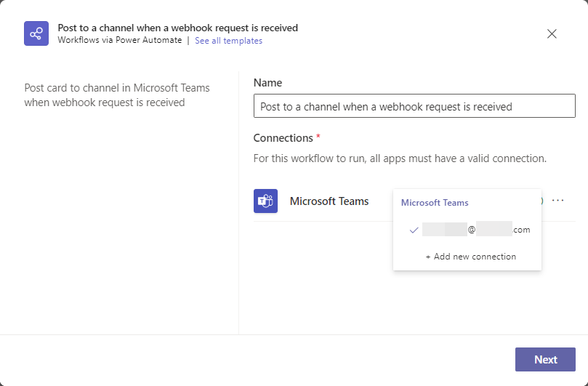Viewport: 588px width, 386px height.
Task: Click the Microsoft Teams connection label
Action: click(329, 201)
